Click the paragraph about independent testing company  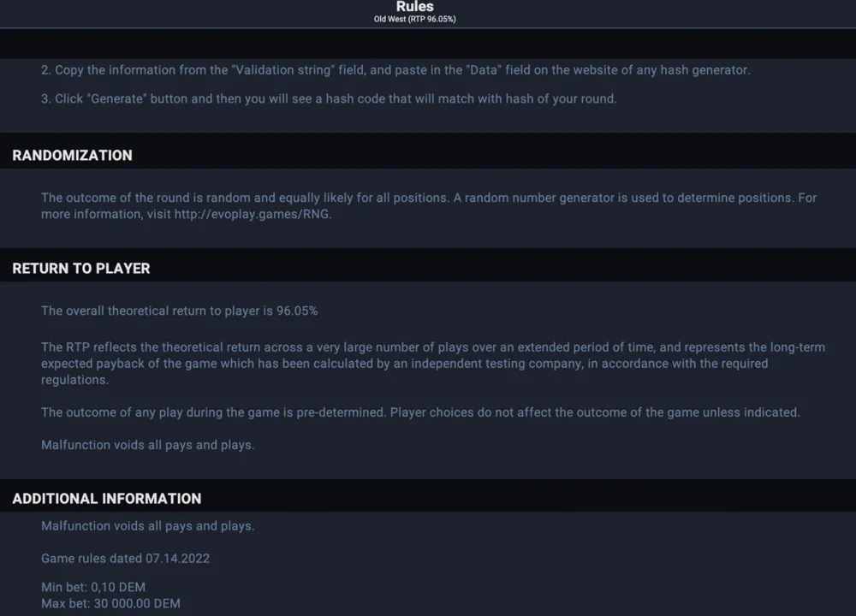pyautogui.click(x=433, y=364)
